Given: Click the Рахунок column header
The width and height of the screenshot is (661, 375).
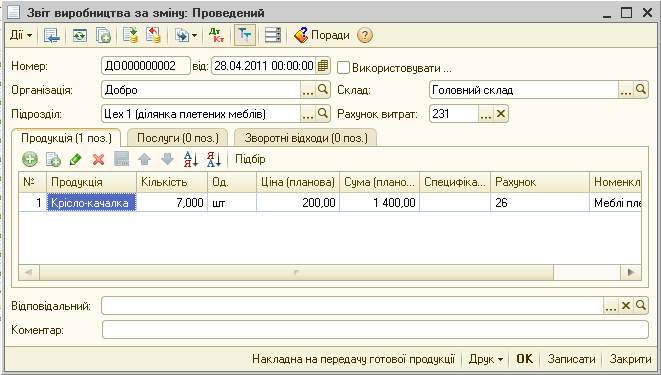Looking at the screenshot, I should point(540,182).
